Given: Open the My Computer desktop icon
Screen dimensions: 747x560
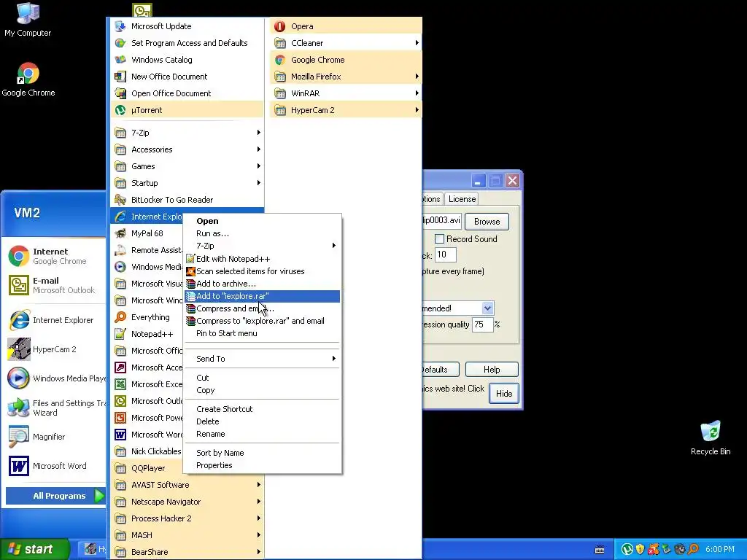Looking at the screenshot, I should (x=28, y=20).
